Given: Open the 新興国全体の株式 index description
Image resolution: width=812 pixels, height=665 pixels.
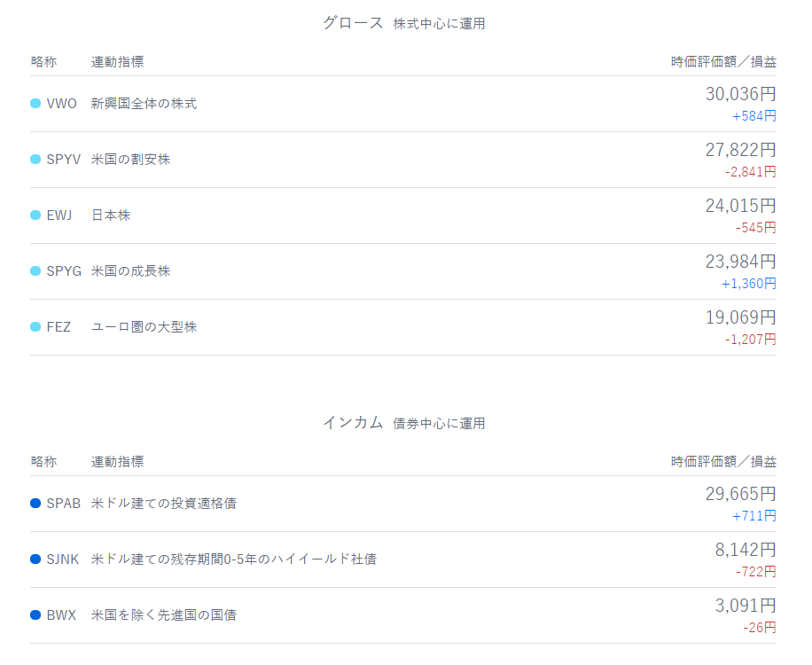Looking at the screenshot, I should tap(144, 104).
